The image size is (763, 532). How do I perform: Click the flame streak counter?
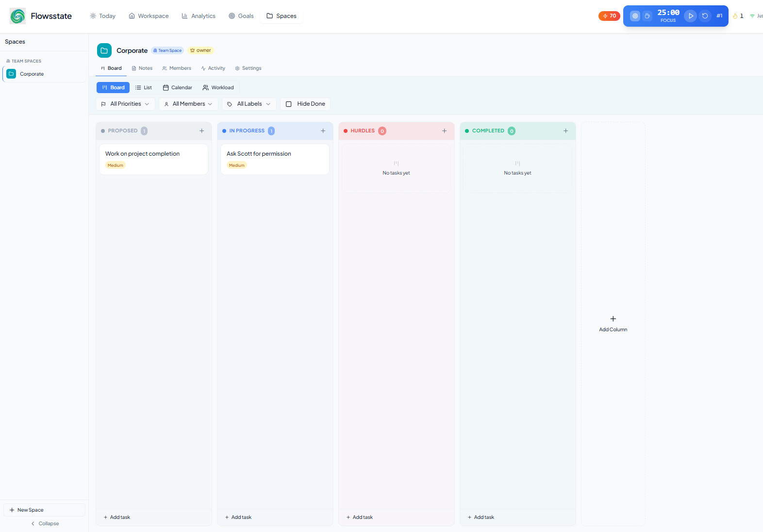point(738,16)
